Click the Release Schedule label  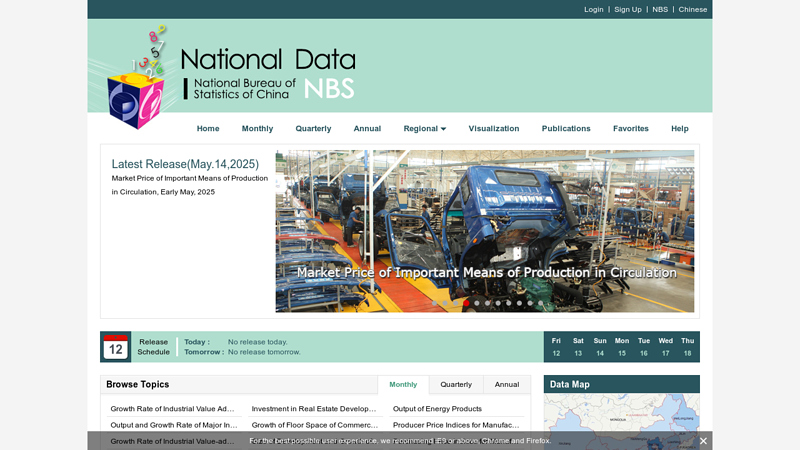tap(154, 347)
